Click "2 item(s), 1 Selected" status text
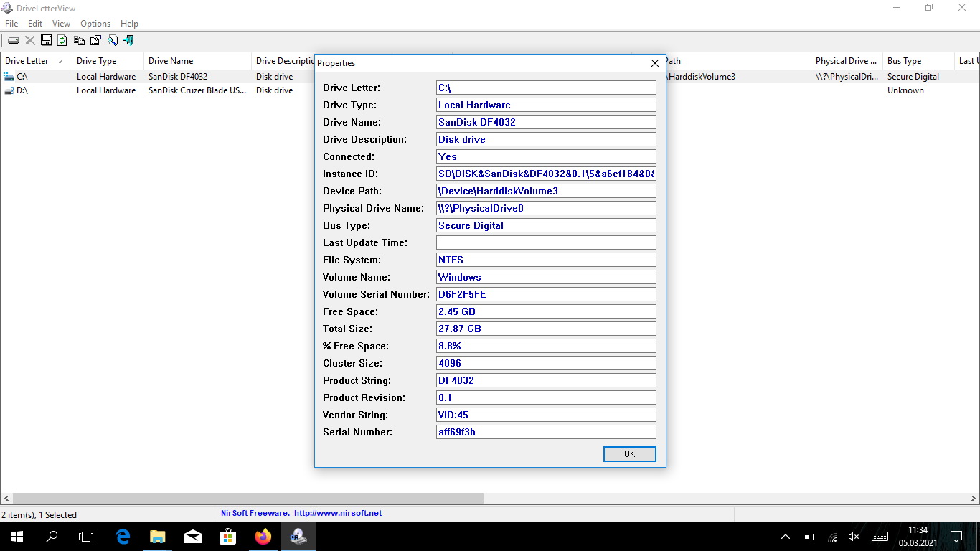This screenshot has height=551, width=980. (x=39, y=514)
